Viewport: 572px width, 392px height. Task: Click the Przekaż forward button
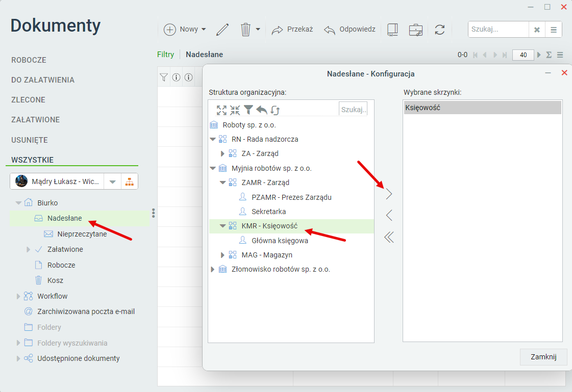(x=292, y=30)
